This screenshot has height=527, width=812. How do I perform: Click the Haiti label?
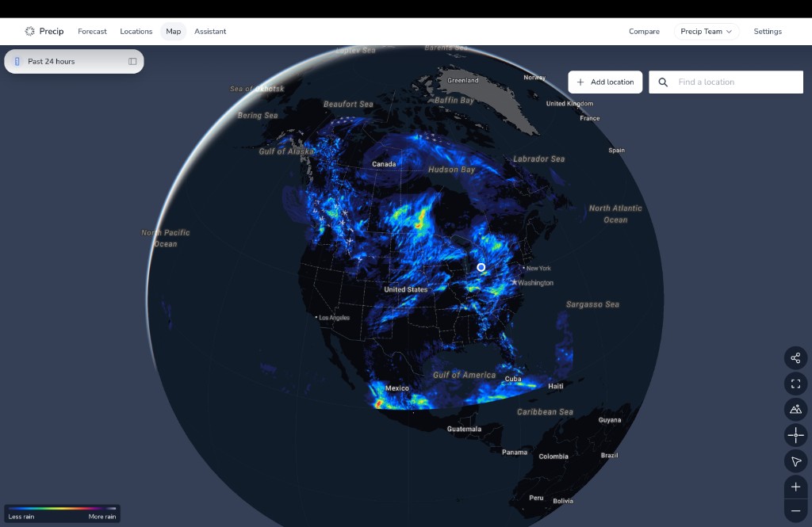[556, 386]
